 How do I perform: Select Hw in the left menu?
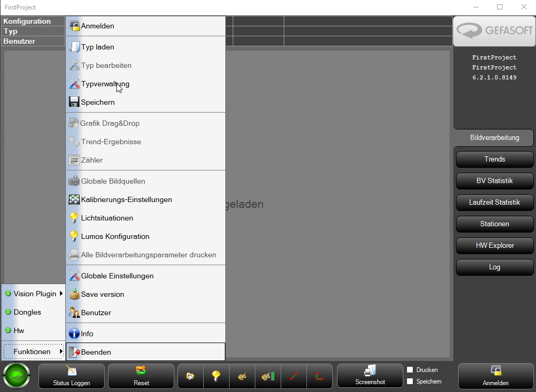(x=34, y=330)
